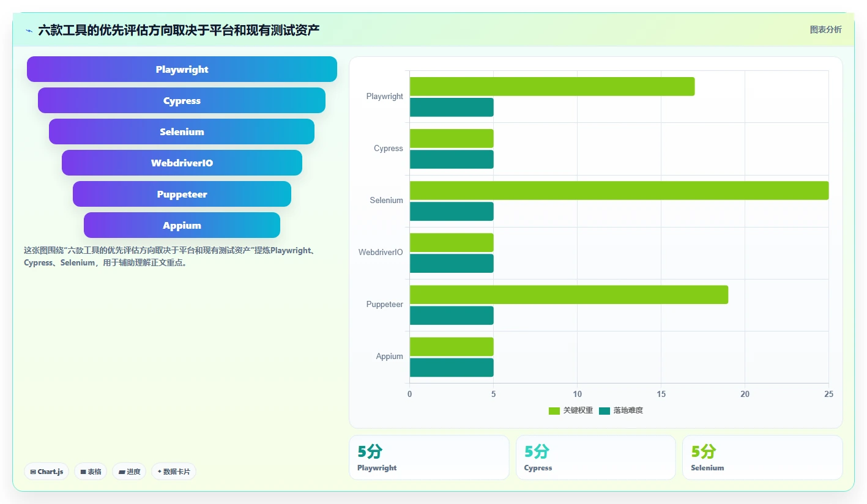Open the Playwright 5分 data card
The image size is (867, 504).
(x=429, y=458)
